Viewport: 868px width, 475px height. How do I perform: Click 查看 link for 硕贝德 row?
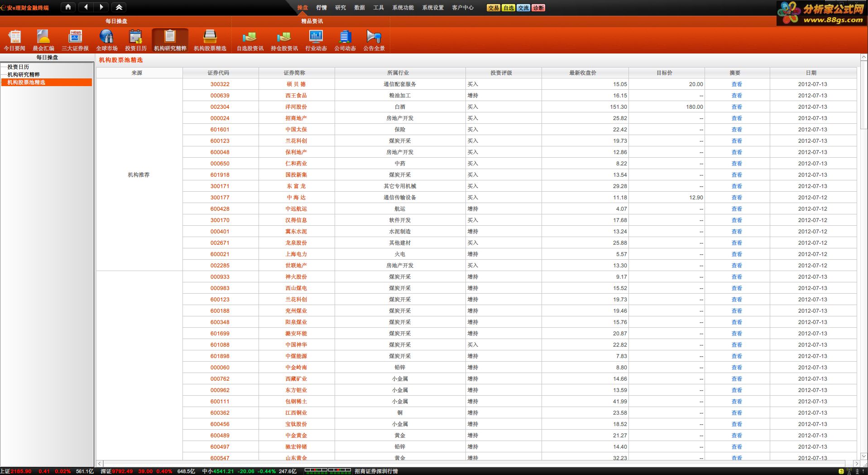pos(737,84)
